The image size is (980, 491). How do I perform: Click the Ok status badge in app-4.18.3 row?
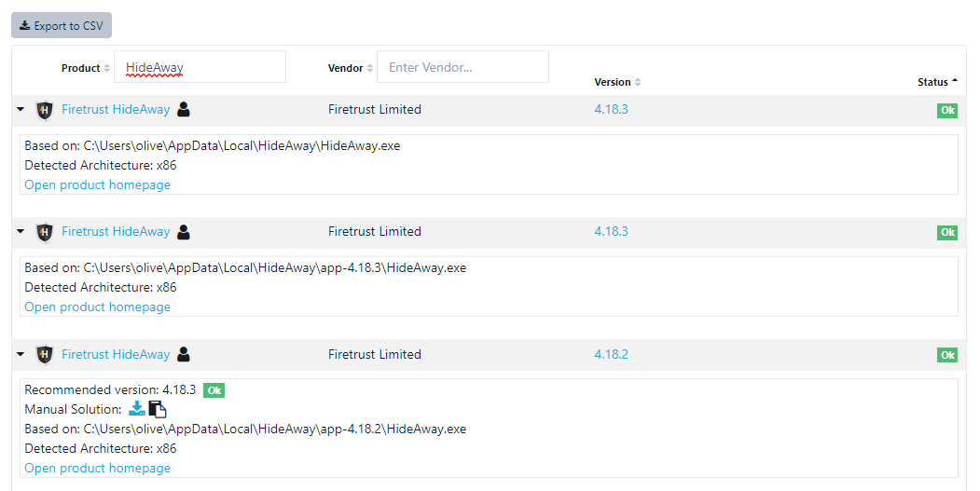click(947, 232)
